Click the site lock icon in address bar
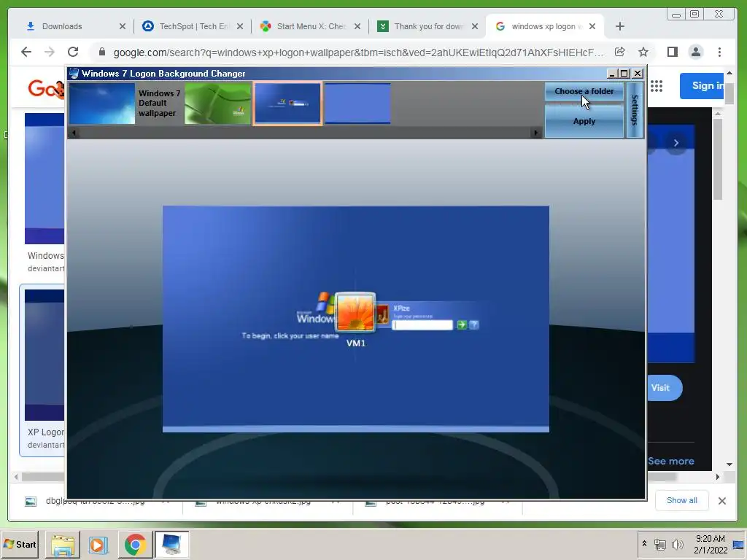 [101, 52]
